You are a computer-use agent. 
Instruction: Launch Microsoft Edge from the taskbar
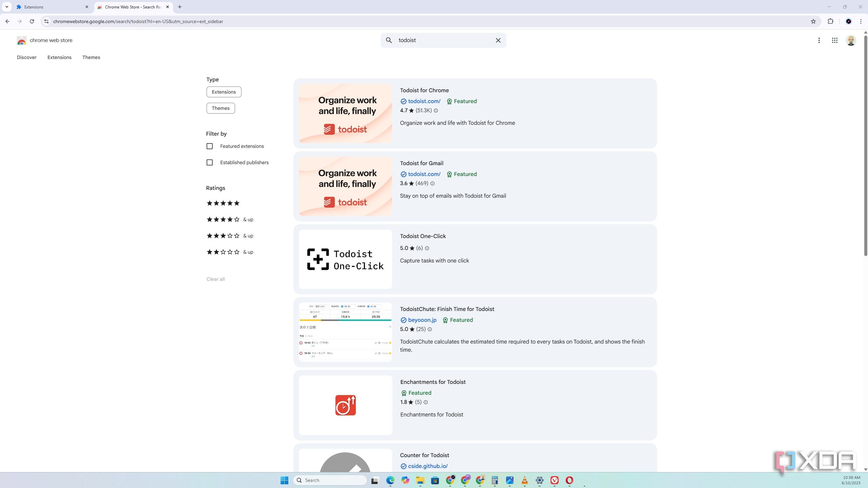coord(390,480)
